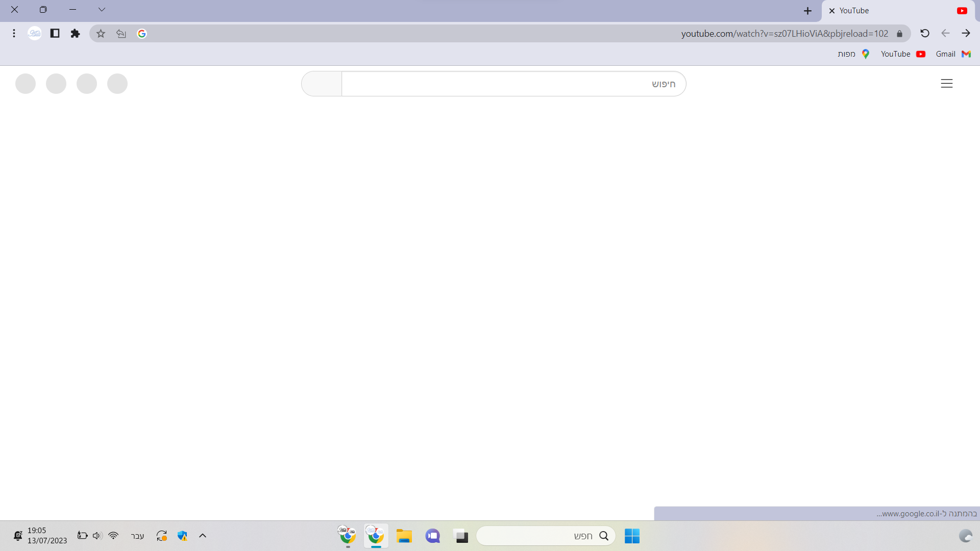Show hidden system tray icons
The width and height of the screenshot is (980, 551).
pyautogui.click(x=203, y=536)
